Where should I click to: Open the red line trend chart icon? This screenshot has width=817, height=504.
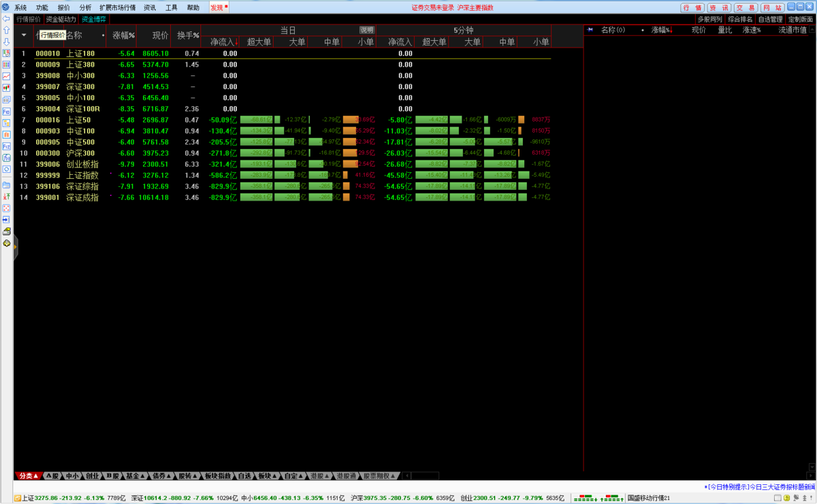(x=7, y=76)
